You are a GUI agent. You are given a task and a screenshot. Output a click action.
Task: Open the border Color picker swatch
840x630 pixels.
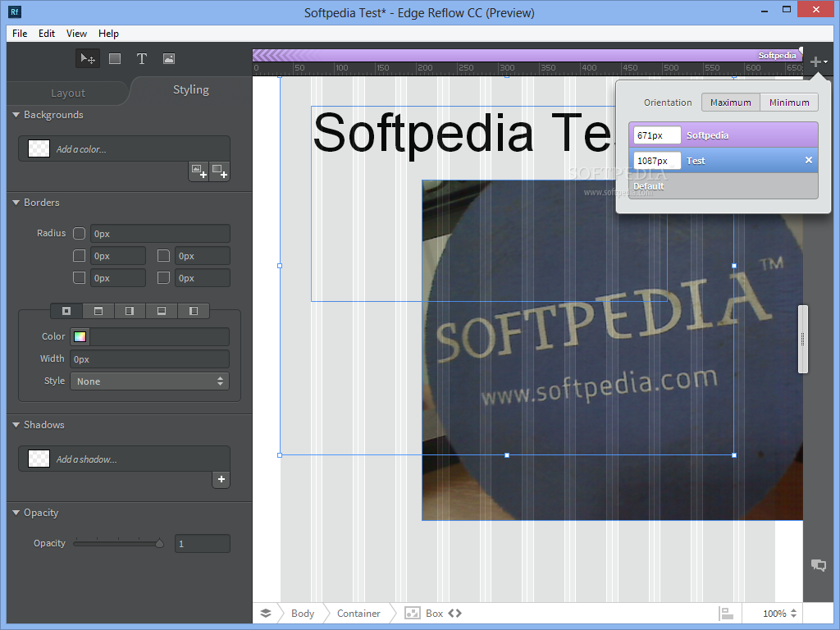[x=80, y=336]
